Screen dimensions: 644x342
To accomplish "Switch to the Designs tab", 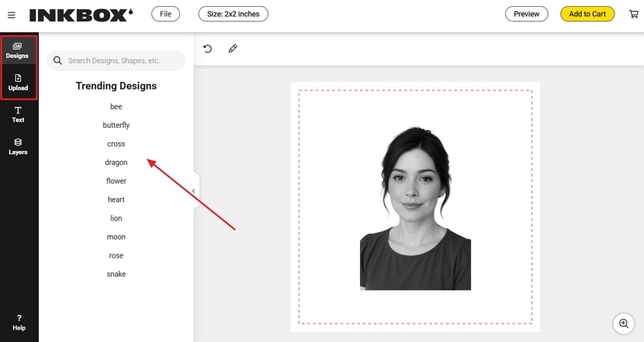I will click(x=17, y=51).
